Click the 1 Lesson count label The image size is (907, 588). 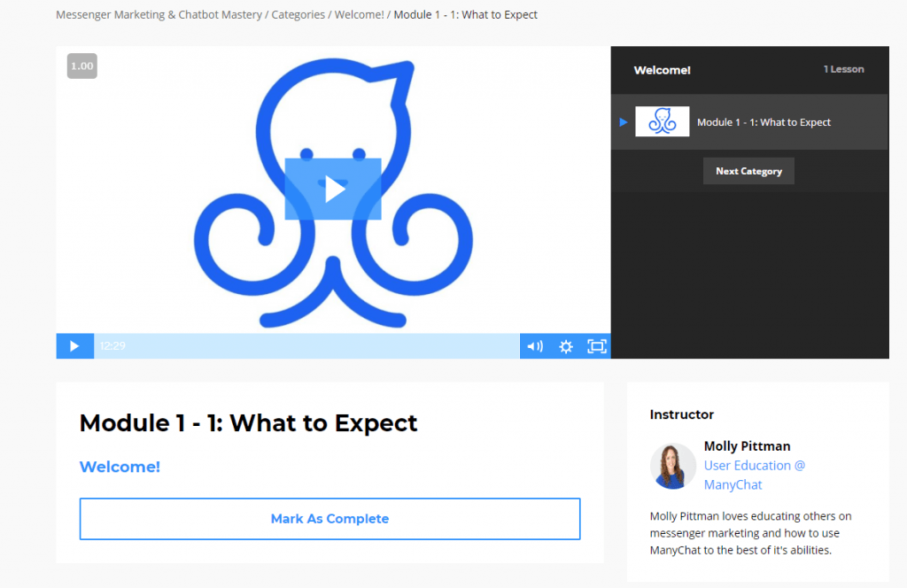(843, 69)
